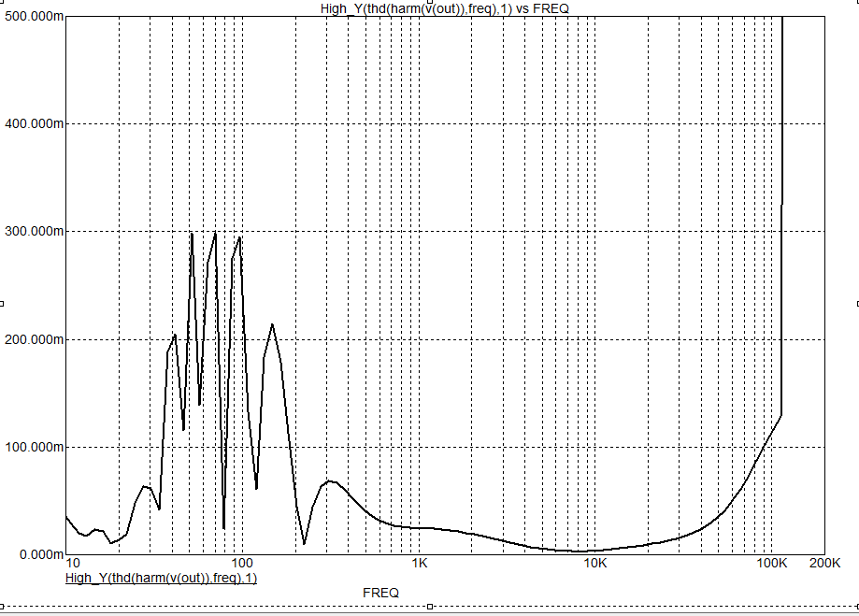Click the bottom-center selection handle of the plot frame

(430, 606)
